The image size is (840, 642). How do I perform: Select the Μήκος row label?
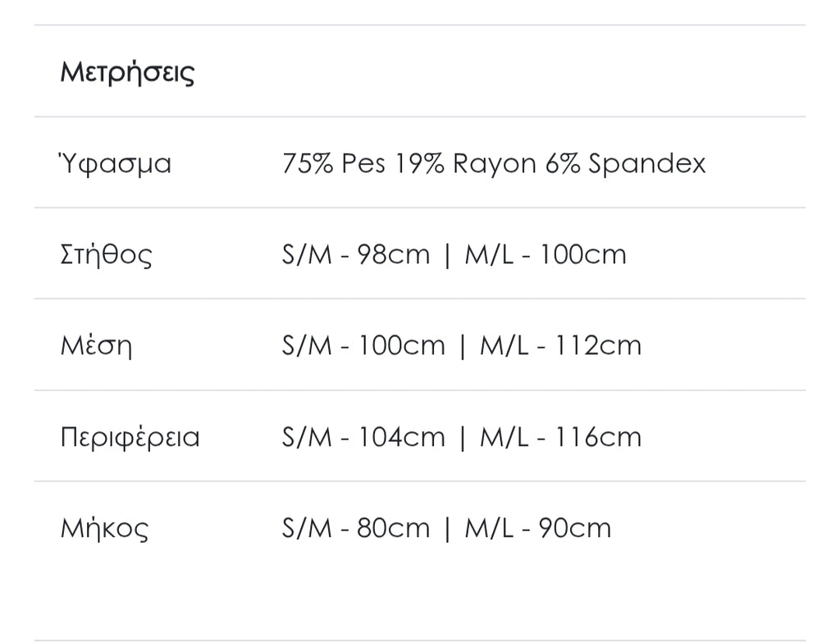tap(104, 528)
